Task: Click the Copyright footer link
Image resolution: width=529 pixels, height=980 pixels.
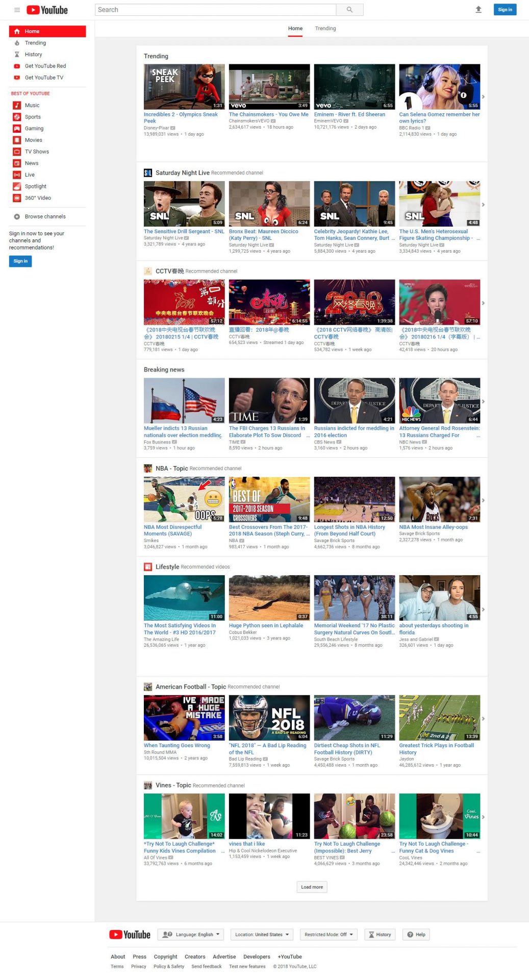Action: point(165,957)
